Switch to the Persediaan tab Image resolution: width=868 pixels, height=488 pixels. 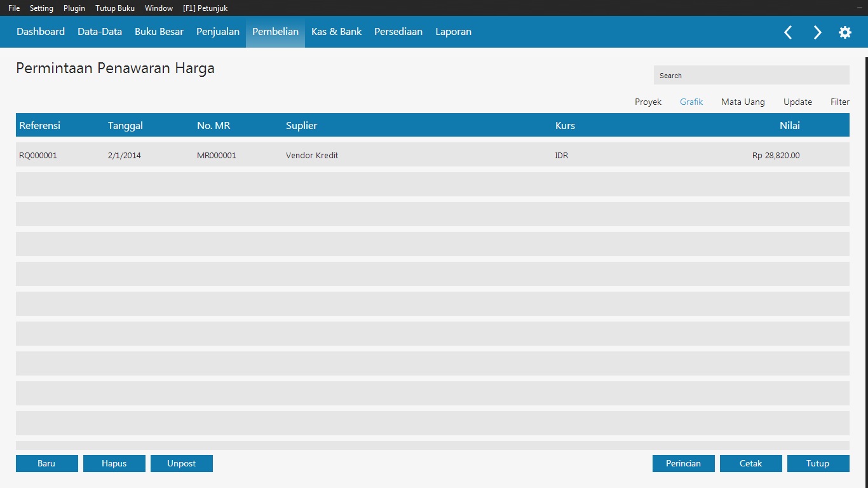398,32
